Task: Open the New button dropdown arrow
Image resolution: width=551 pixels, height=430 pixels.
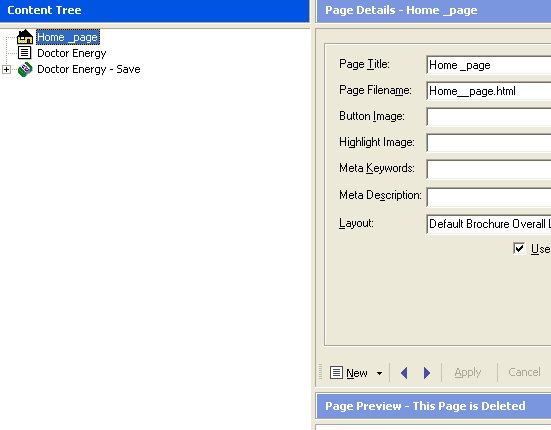Action: 380,373
